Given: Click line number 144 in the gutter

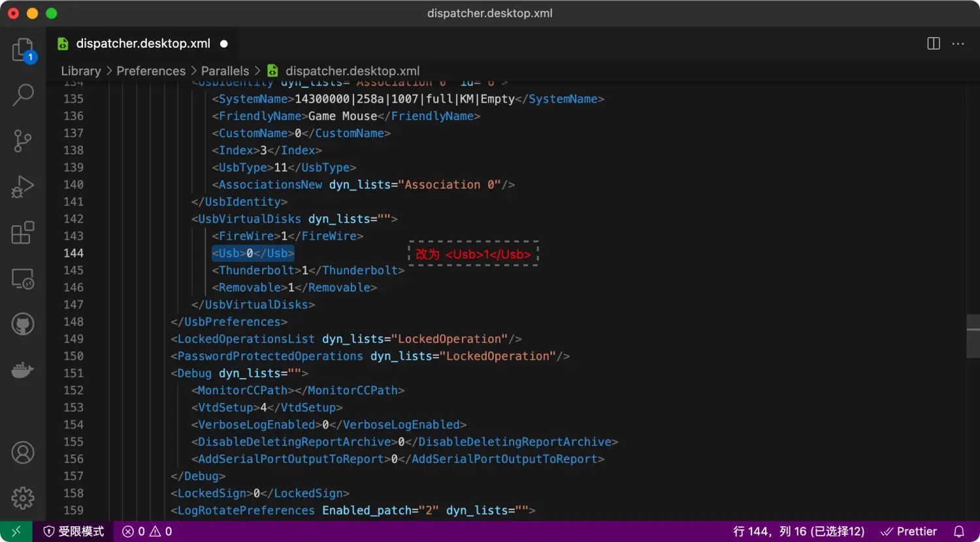Looking at the screenshot, I should [73, 253].
